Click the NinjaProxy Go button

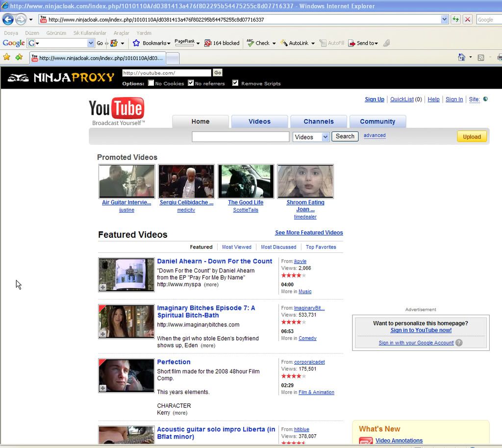(217, 73)
